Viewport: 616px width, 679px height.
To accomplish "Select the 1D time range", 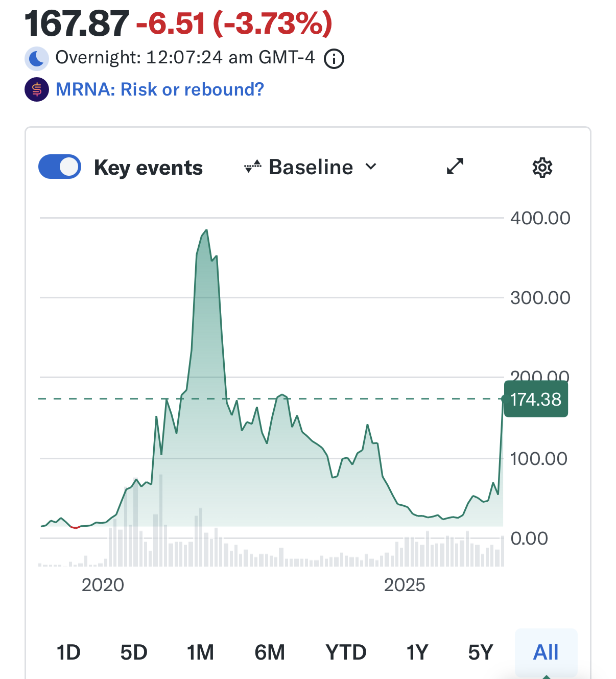I will point(68,652).
